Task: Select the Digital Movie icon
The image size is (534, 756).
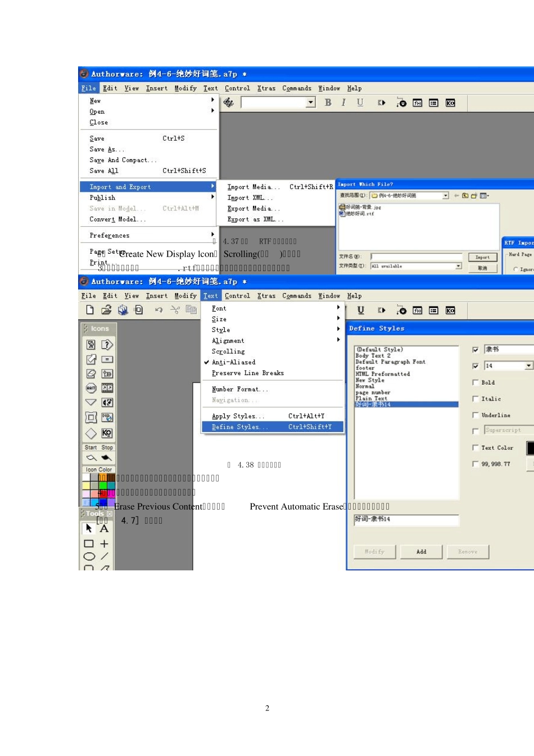Action: [107, 388]
